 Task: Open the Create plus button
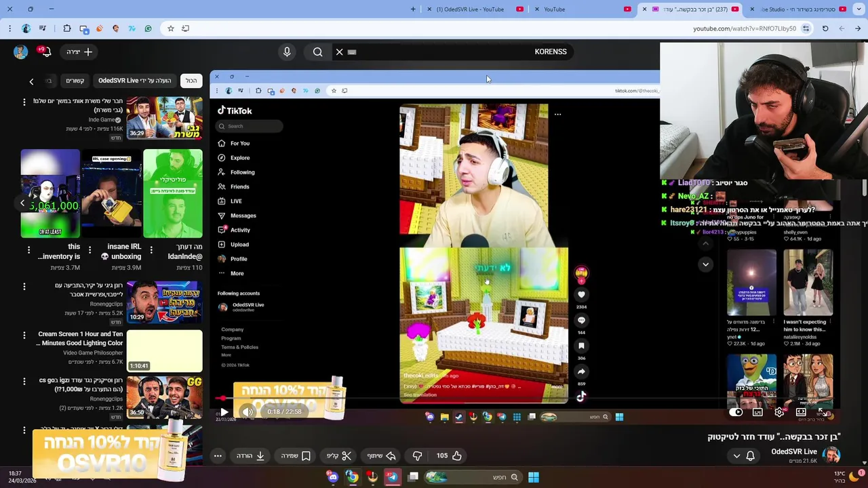coord(79,52)
